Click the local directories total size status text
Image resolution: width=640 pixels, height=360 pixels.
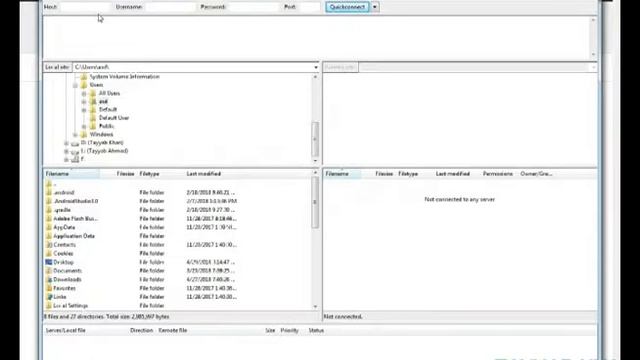point(106,317)
